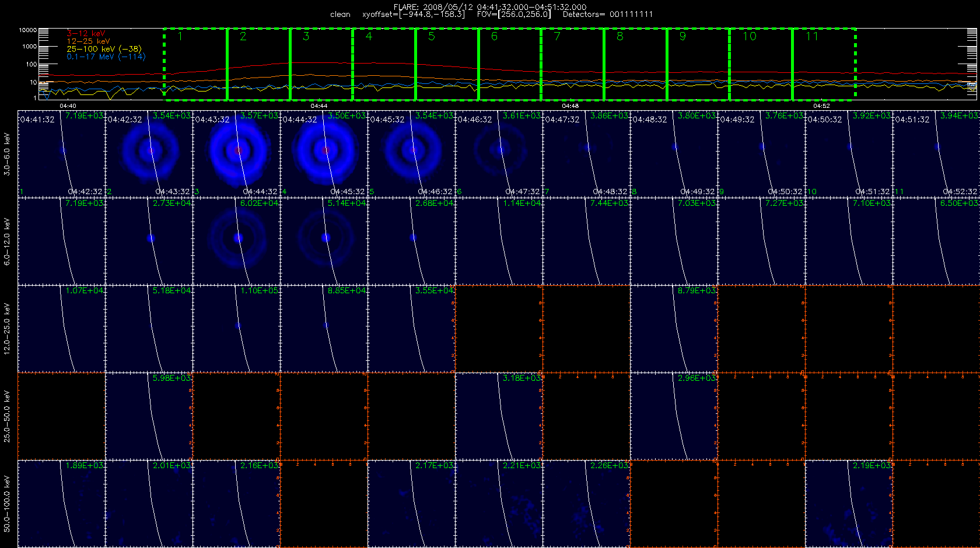
Task: Select time interval 4 in the light curve
Action: pos(384,64)
